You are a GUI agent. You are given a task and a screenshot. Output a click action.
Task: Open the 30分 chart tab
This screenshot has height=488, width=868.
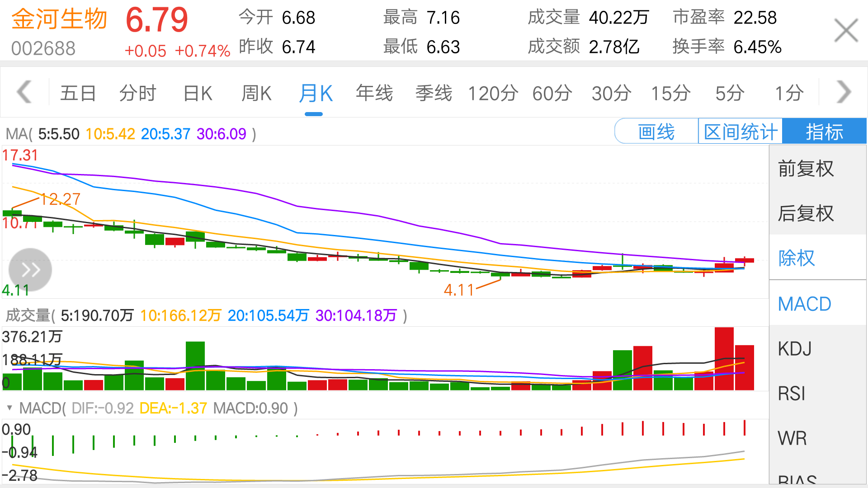611,94
